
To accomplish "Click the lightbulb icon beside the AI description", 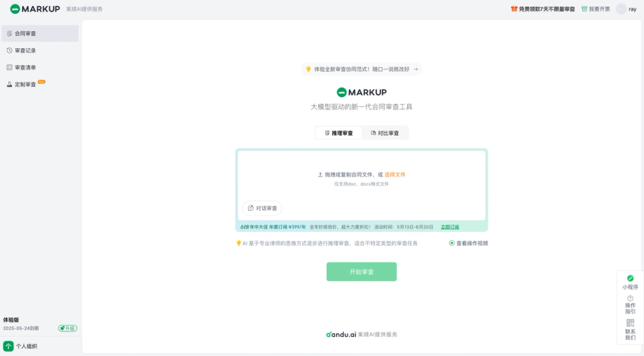I will [x=238, y=243].
